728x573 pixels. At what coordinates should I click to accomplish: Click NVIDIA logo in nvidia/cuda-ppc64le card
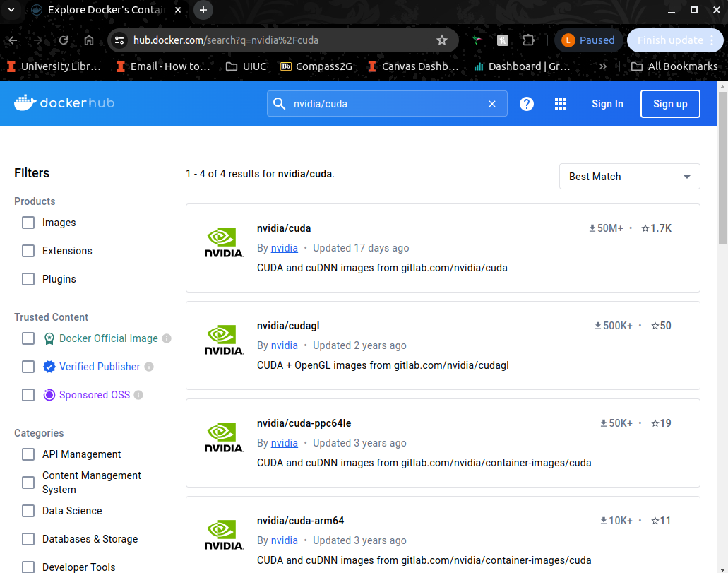click(x=224, y=438)
